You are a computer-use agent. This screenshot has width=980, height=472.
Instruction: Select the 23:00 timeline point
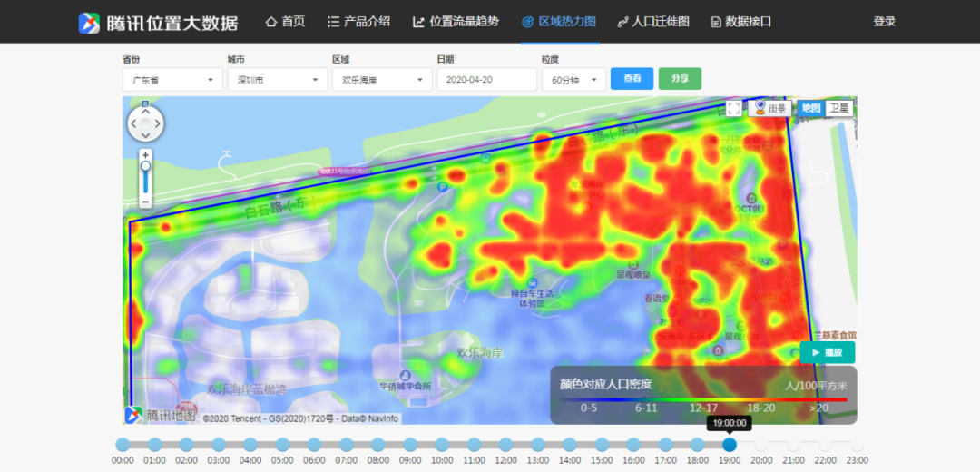[857, 445]
